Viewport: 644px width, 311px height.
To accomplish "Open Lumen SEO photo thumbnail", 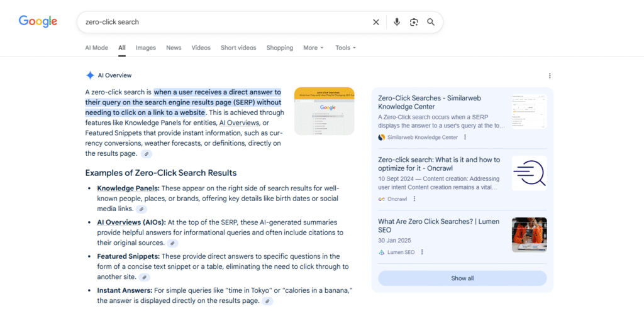I will [530, 235].
